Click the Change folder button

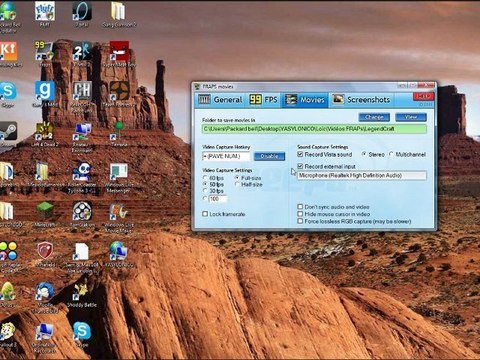[374, 117]
